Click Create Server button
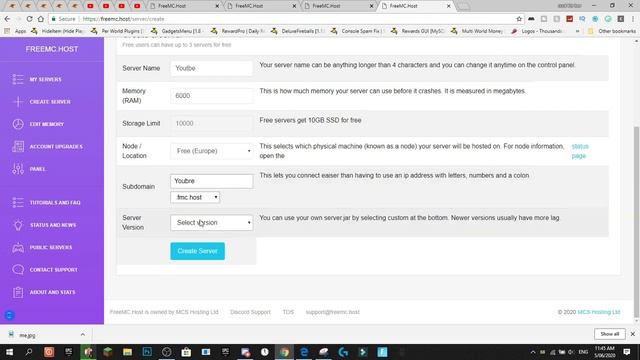This screenshot has width=640, height=360. point(198,251)
